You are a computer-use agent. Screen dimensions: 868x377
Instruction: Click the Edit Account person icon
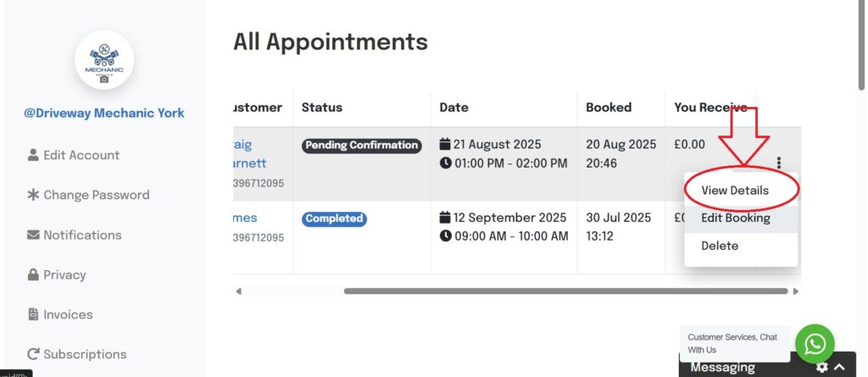[x=34, y=155]
